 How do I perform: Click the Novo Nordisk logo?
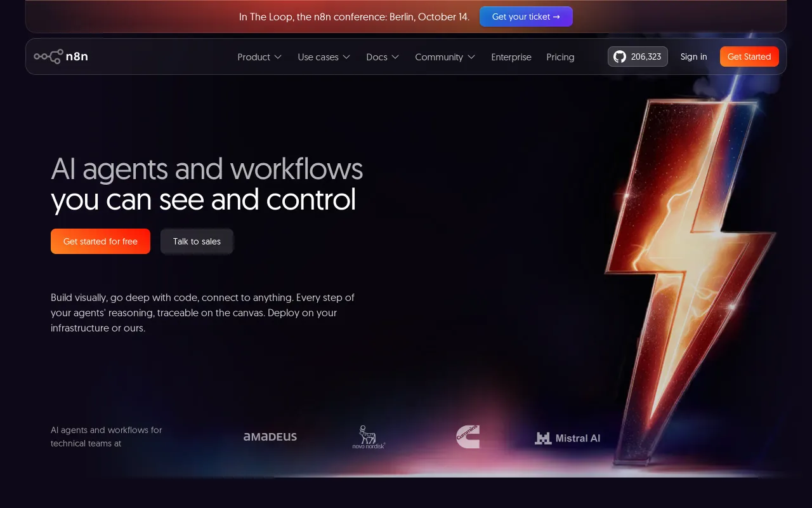[x=369, y=437]
